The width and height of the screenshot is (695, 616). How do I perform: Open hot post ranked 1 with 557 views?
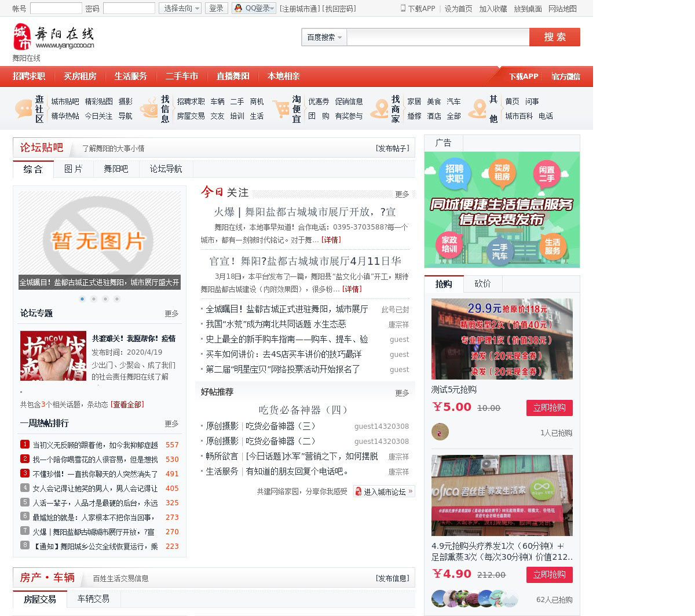(x=95, y=445)
